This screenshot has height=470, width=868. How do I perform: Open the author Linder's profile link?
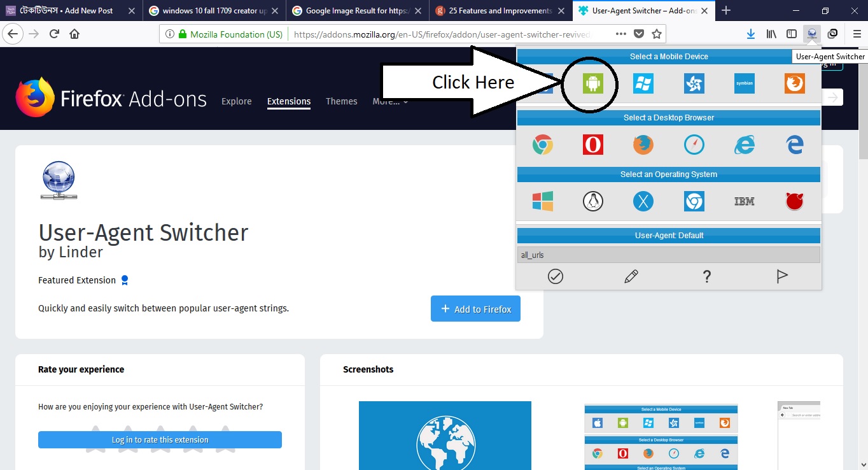click(x=80, y=252)
